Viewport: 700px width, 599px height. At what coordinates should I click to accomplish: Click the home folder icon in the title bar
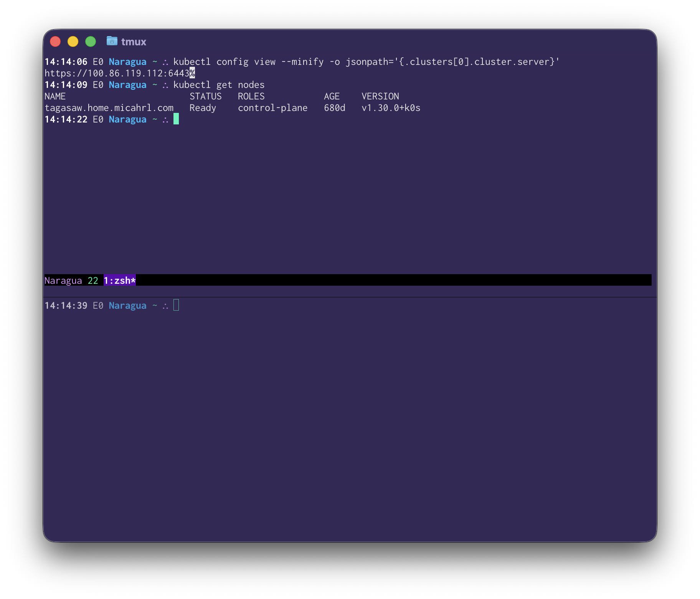112,41
